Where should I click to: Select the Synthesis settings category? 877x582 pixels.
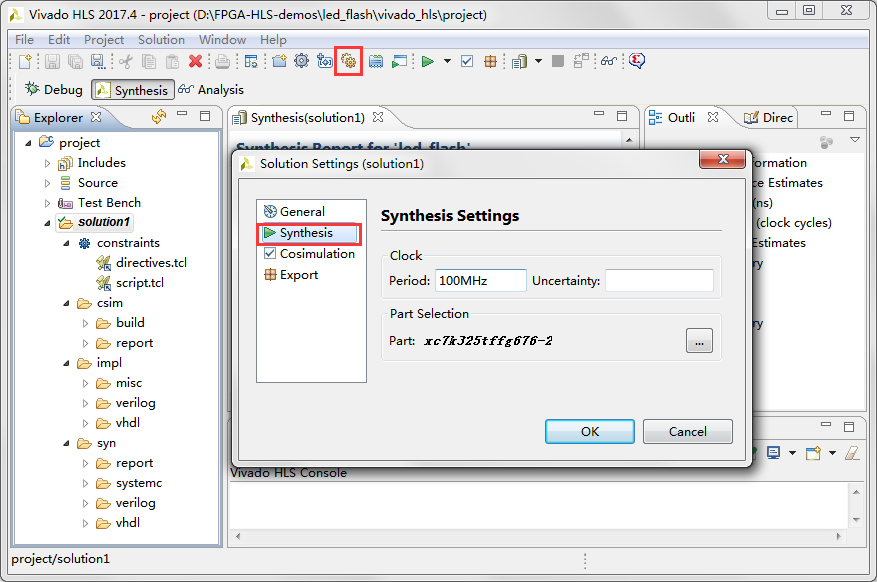306,233
